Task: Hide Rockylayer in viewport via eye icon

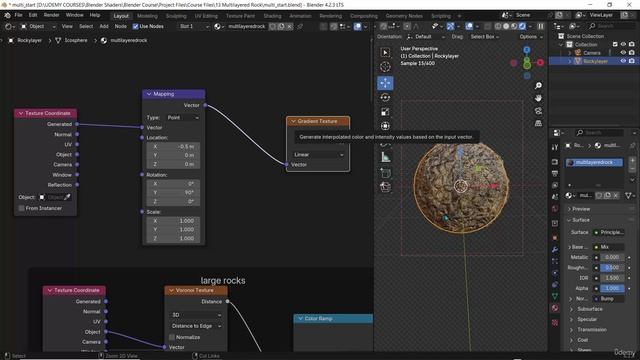Action: click(623, 61)
